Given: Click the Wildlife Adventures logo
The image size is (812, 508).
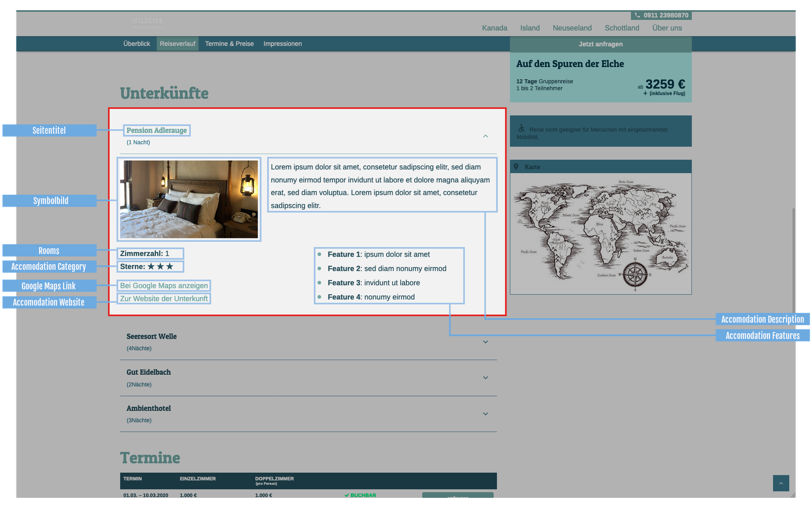Looking at the screenshot, I should pyautogui.click(x=147, y=23).
